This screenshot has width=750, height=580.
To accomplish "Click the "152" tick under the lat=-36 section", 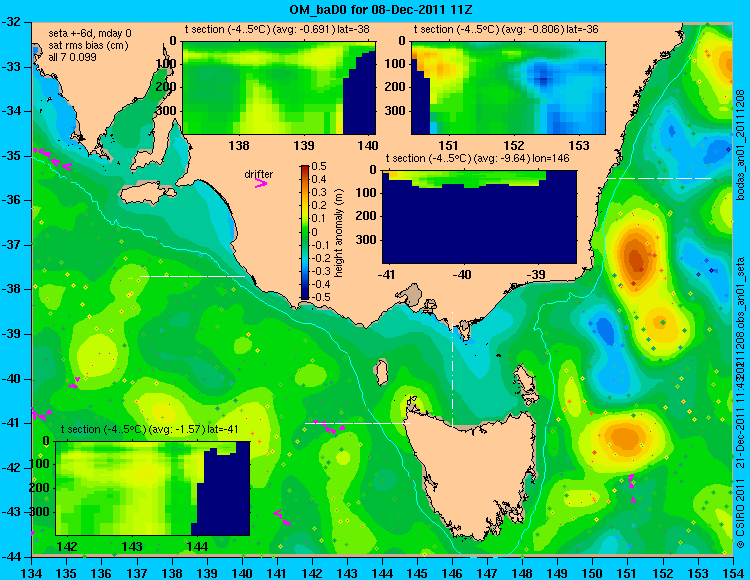I will [514, 145].
